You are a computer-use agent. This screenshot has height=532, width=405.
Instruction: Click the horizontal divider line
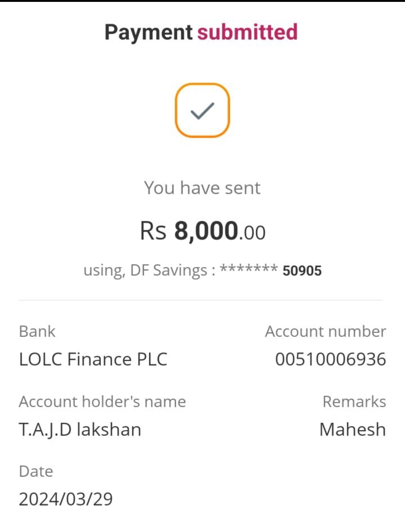point(201,300)
